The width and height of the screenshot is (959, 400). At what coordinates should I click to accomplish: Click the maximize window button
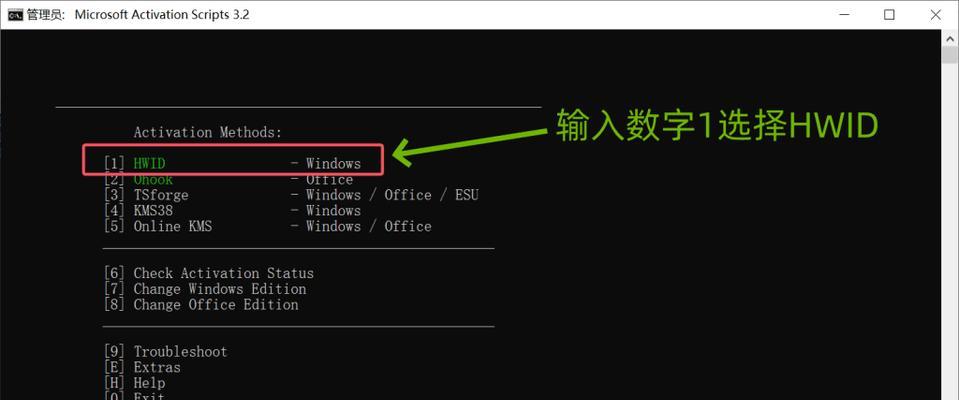click(x=889, y=15)
